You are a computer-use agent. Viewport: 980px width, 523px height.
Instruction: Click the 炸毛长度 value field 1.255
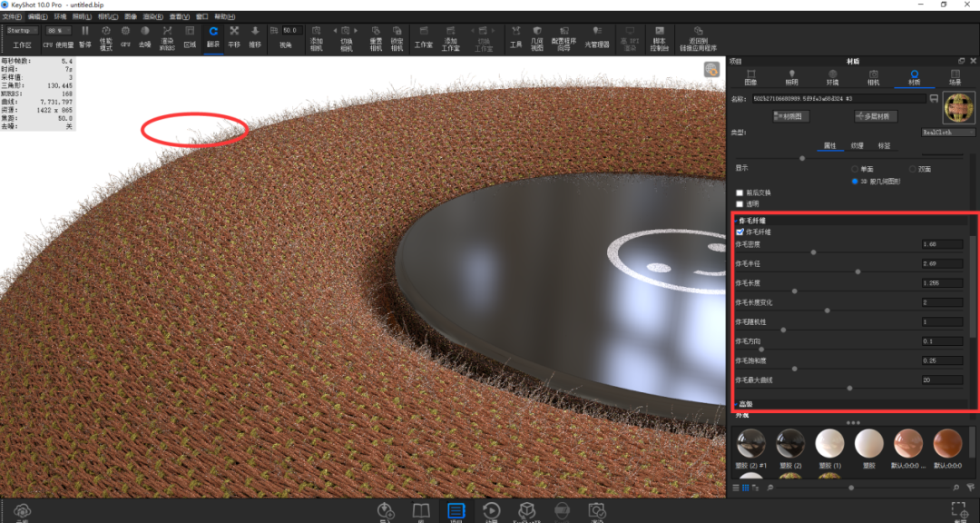942,282
